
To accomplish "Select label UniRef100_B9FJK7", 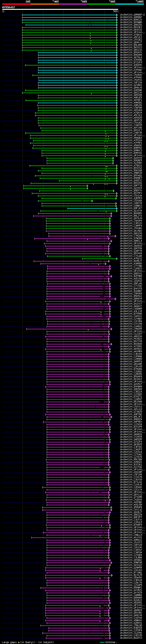I will pyautogui.click(x=131, y=208).
